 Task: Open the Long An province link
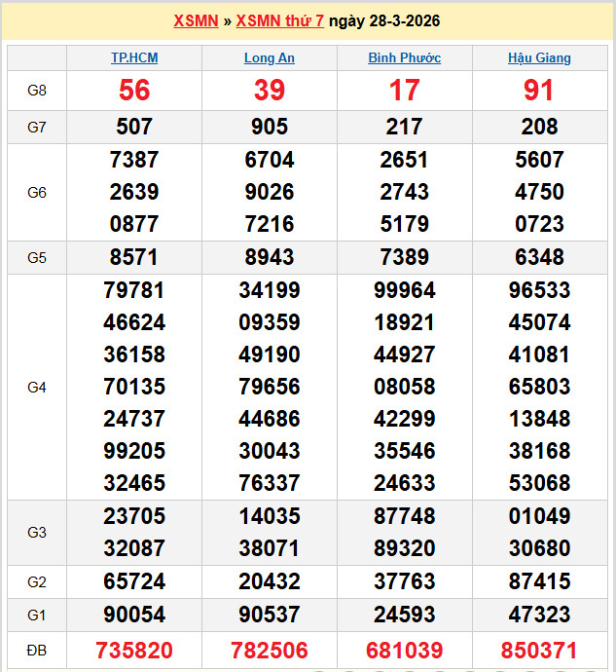pyautogui.click(x=270, y=57)
